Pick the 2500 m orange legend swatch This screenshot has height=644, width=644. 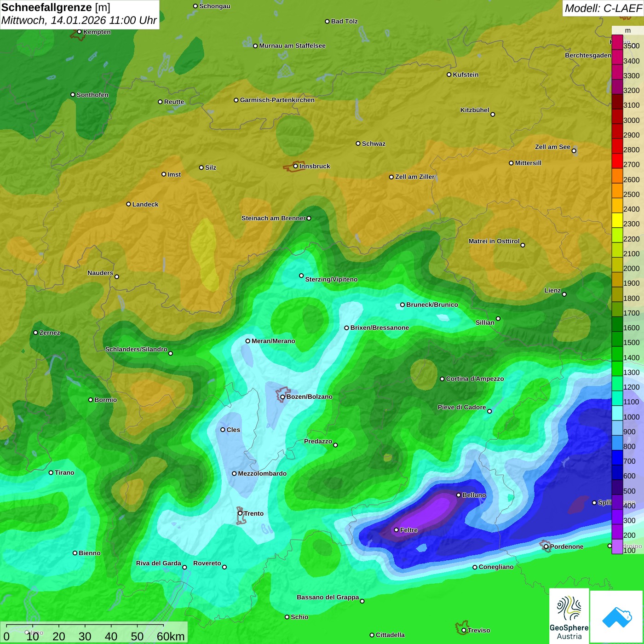[x=617, y=190]
